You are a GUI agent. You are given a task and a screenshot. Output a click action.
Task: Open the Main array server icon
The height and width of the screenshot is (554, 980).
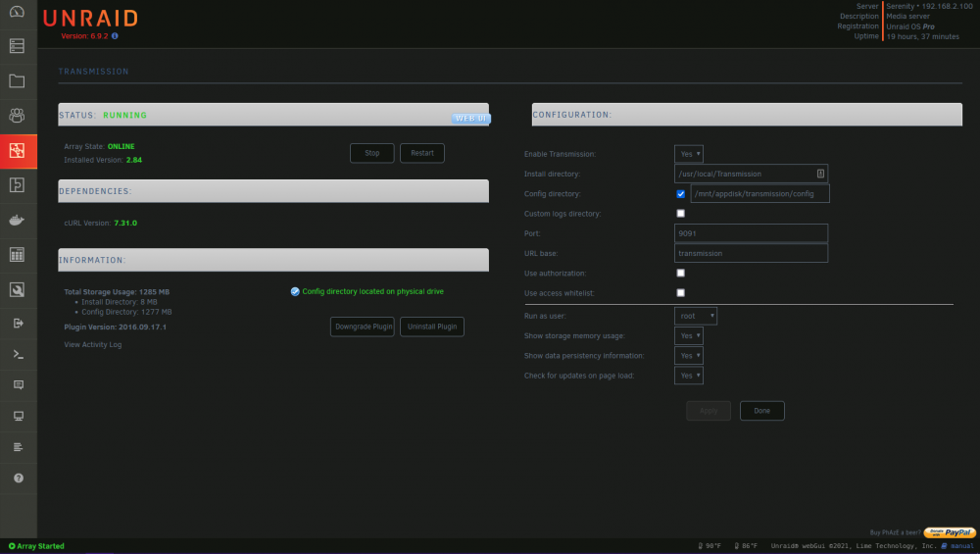(x=17, y=46)
